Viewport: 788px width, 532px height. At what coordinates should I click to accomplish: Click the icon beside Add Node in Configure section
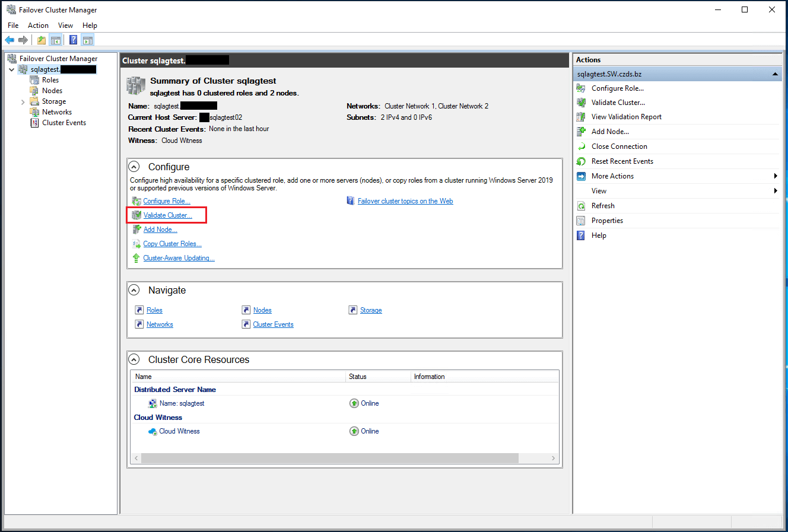coord(136,230)
